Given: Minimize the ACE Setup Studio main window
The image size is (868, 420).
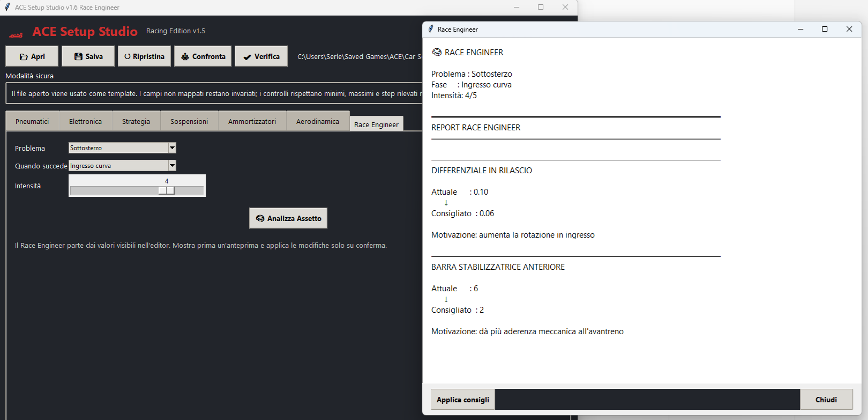Looking at the screenshot, I should click(x=517, y=8).
